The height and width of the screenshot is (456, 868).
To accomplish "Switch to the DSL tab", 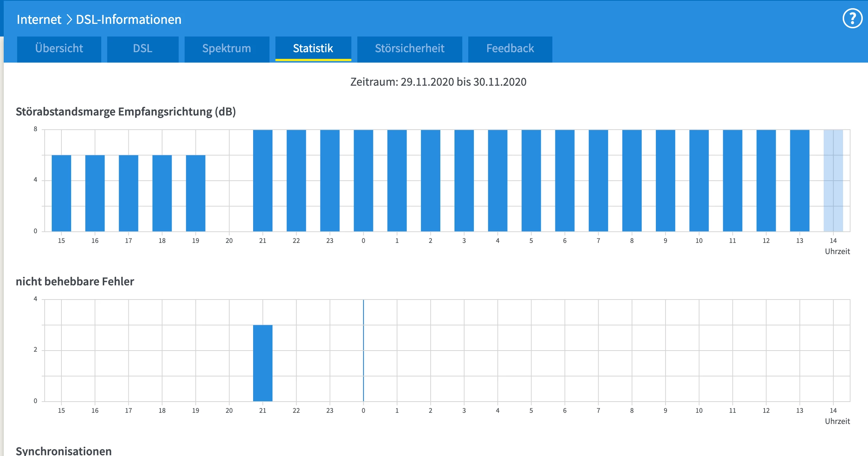I will 143,48.
